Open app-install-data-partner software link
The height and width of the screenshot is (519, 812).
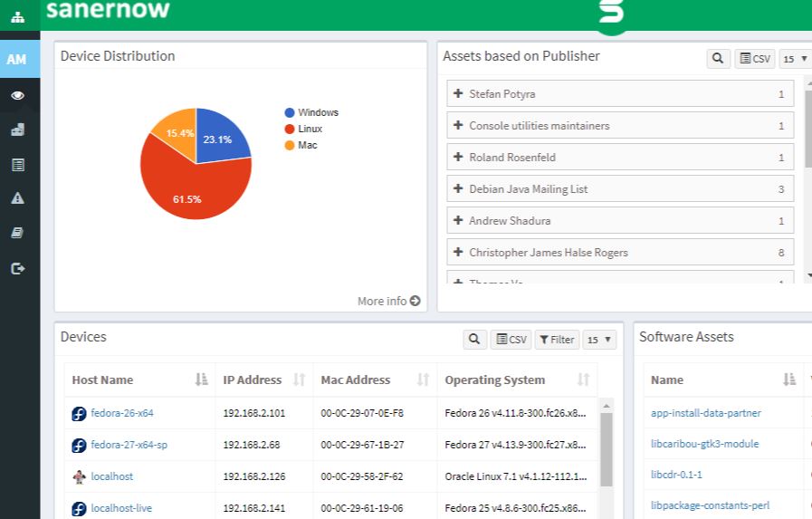(705, 413)
